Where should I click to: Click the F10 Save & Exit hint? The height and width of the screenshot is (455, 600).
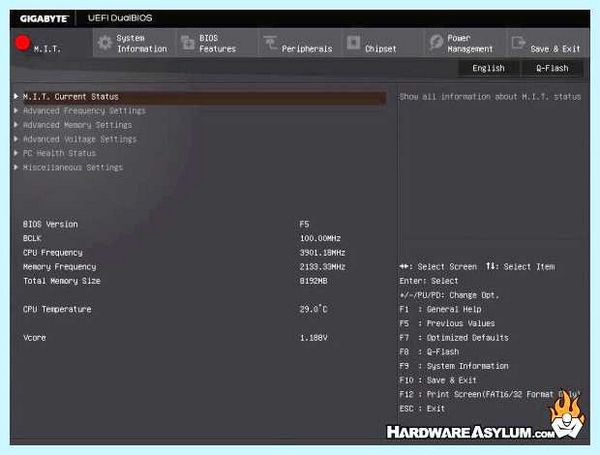pyautogui.click(x=438, y=380)
